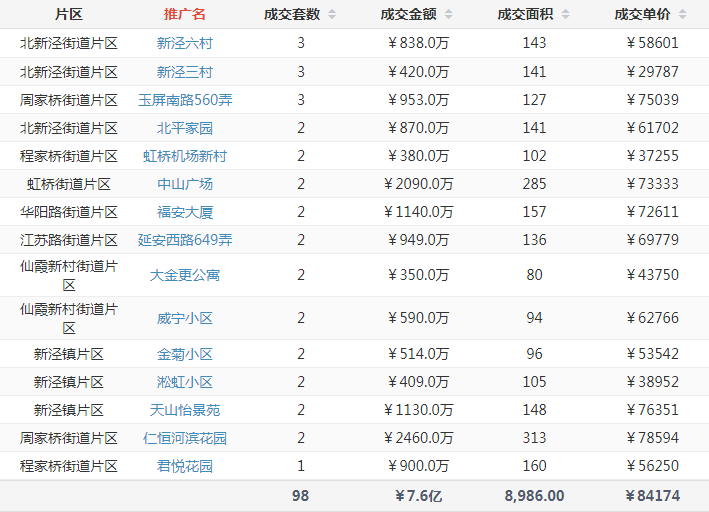
Task: Open the 虹桥机场新村 link
Action: point(184,156)
